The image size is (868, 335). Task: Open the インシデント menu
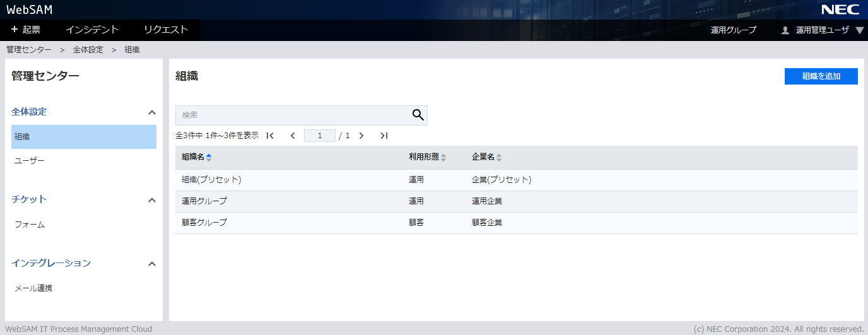(92, 30)
